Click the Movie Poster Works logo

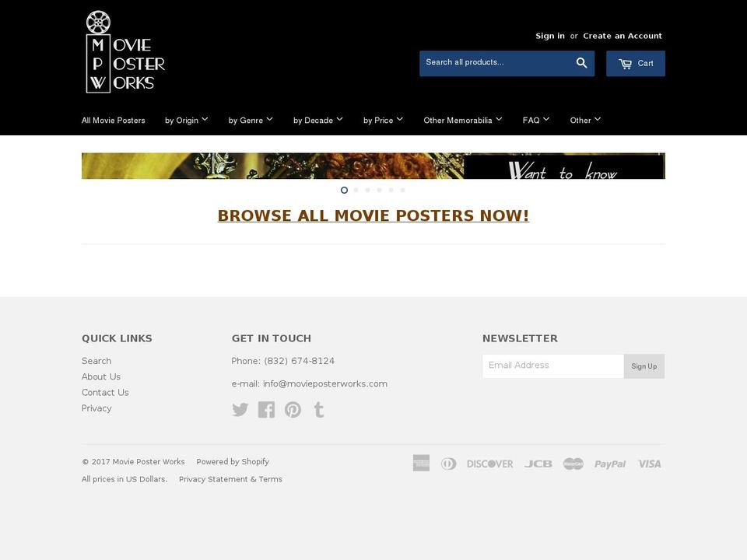pos(126,52)
